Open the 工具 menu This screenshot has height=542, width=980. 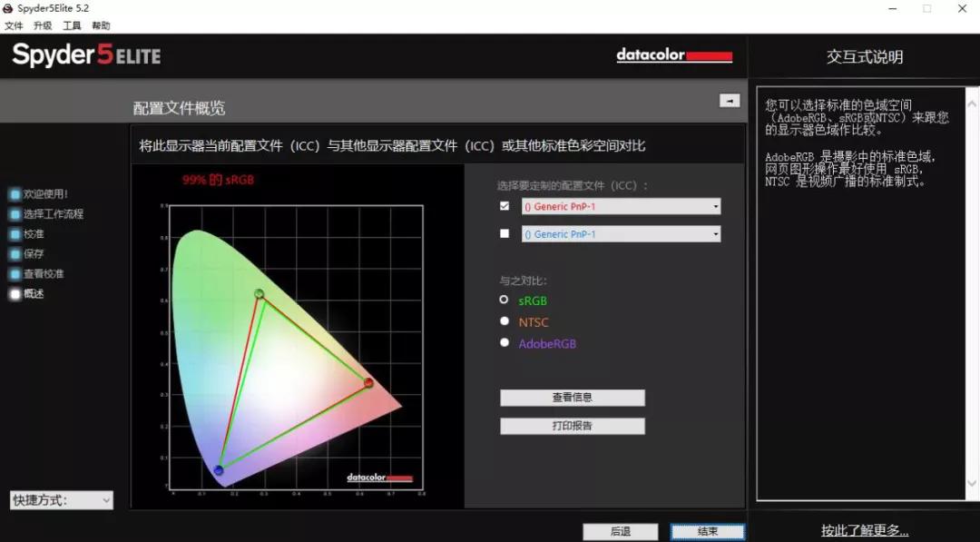(72, 25)
